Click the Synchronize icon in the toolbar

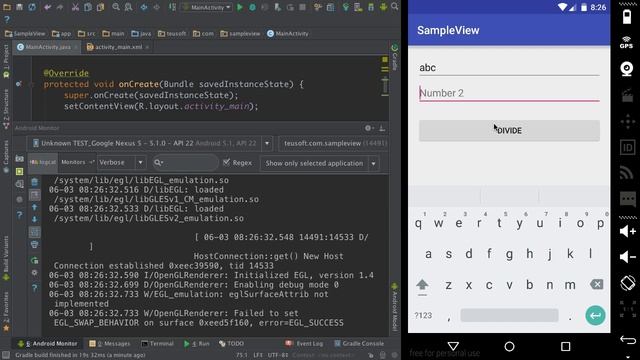click(x=32, y=7)
